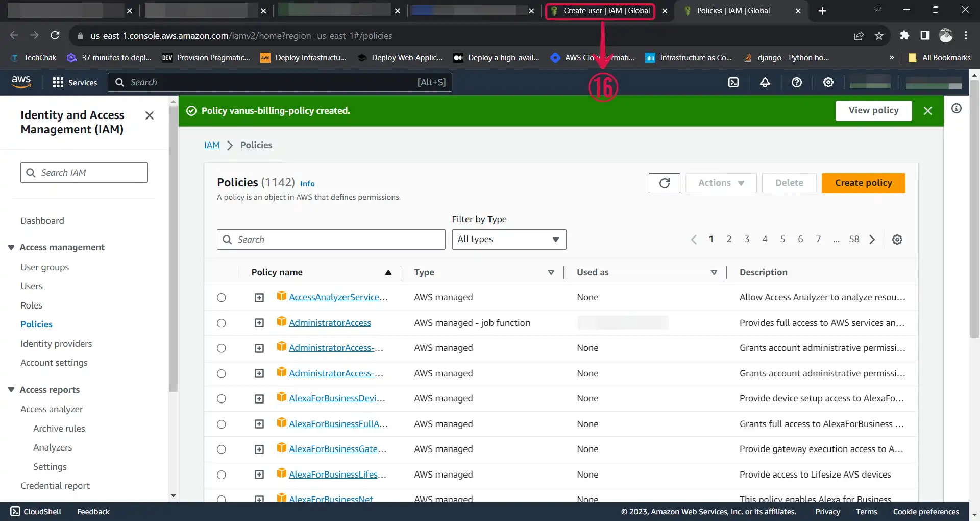Open the info side panel icon

pyautogui.click(x=957, y=108)
